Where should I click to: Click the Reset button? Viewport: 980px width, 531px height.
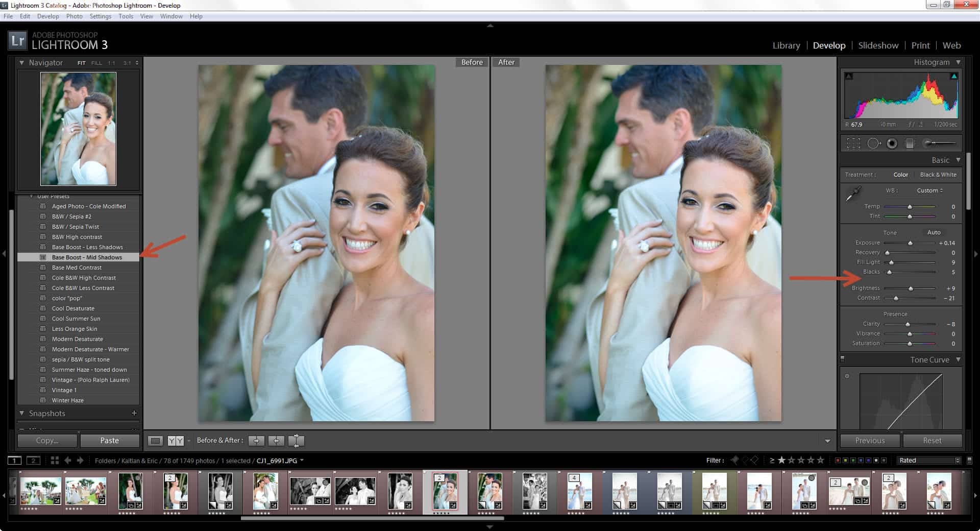932,441
